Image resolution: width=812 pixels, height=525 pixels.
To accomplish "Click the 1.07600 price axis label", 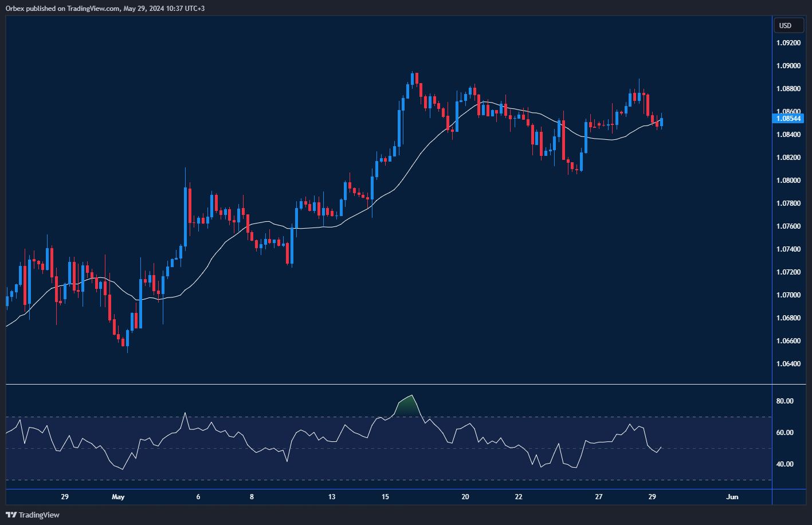I will click(789, 226).
